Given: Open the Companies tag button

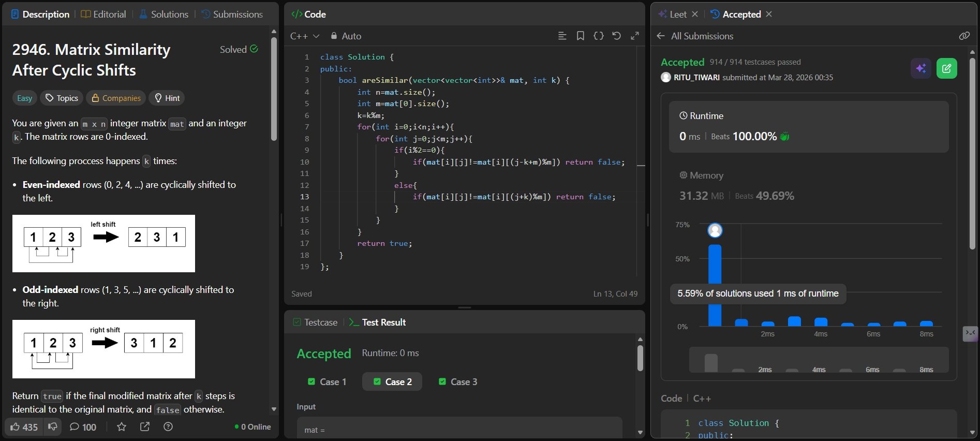Looking at the screenshot, I should point(116,98).
